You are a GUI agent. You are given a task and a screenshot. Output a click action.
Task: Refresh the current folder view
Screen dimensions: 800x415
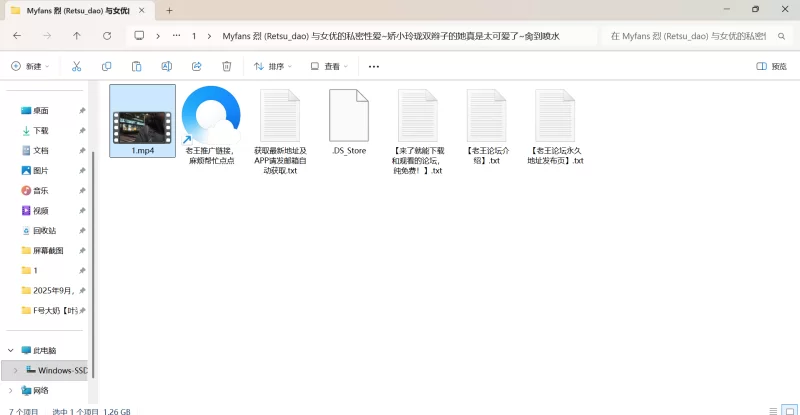point(107,35)
